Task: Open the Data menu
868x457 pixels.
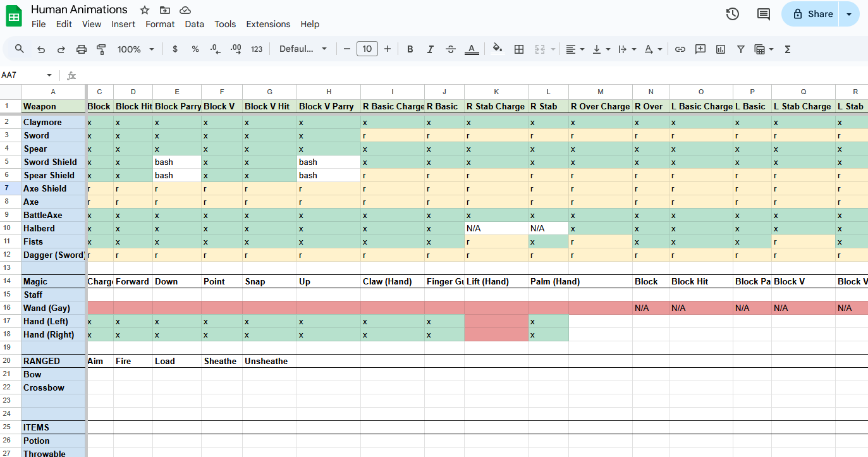Action: [195, 24]
